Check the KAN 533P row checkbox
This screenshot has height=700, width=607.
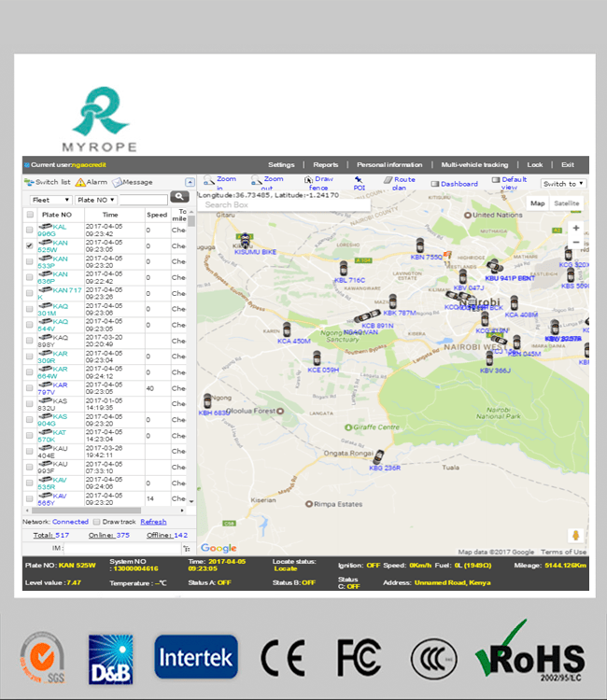click(x=30, y=261)
